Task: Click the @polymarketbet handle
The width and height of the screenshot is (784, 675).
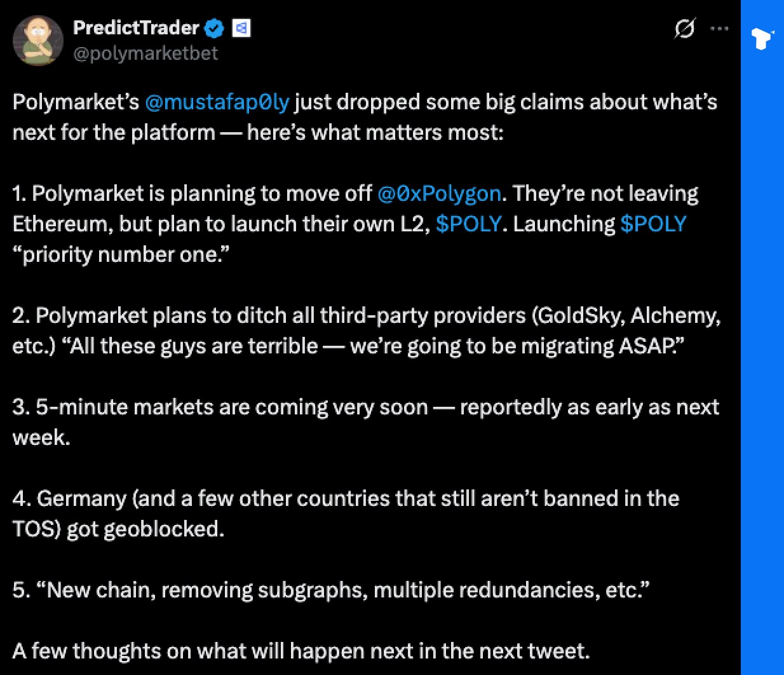Action: pos(145,53)
